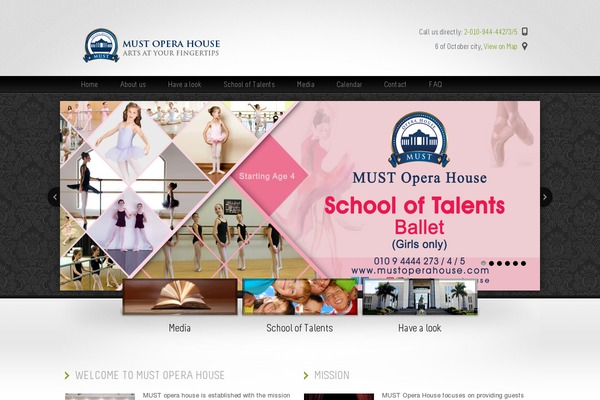Advance slider with right arrow

pyautogui.click(x=545, y=197)
